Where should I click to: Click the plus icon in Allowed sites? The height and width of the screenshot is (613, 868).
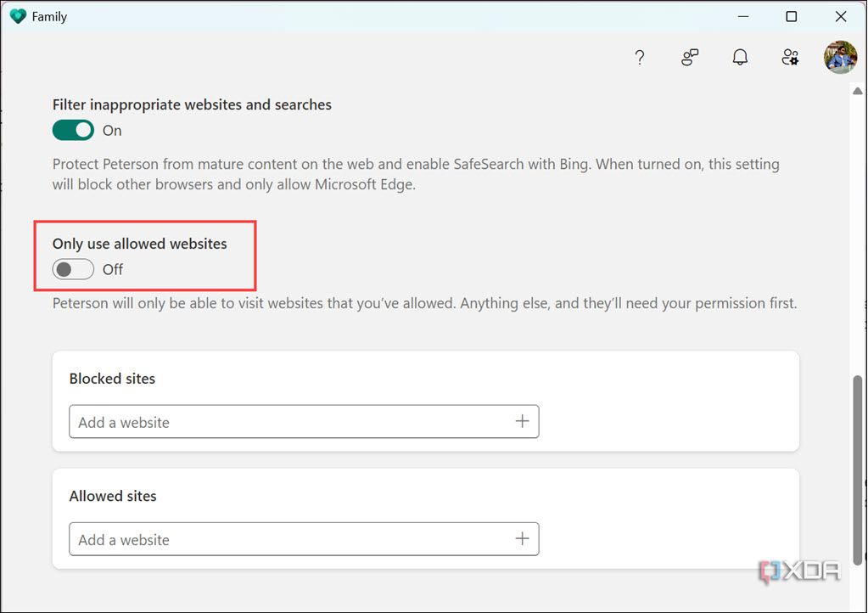tap(522, 539)
